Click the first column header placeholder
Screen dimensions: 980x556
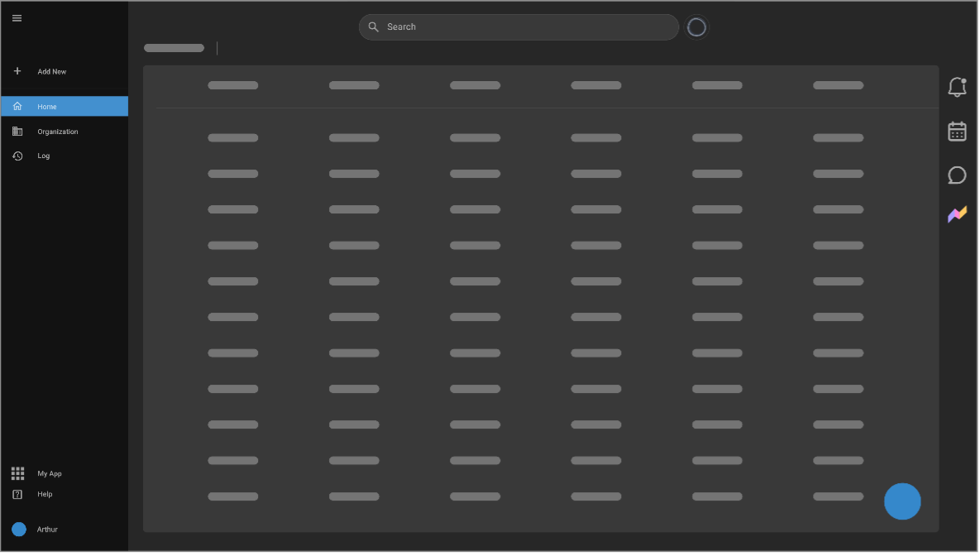point(233,85)
